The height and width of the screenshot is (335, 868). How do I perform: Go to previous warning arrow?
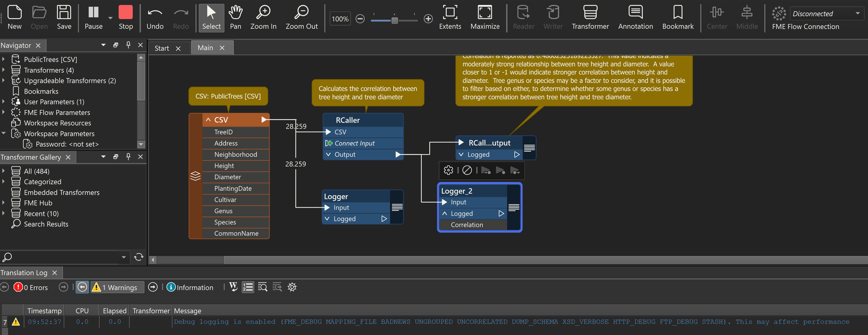coord(82,287)
